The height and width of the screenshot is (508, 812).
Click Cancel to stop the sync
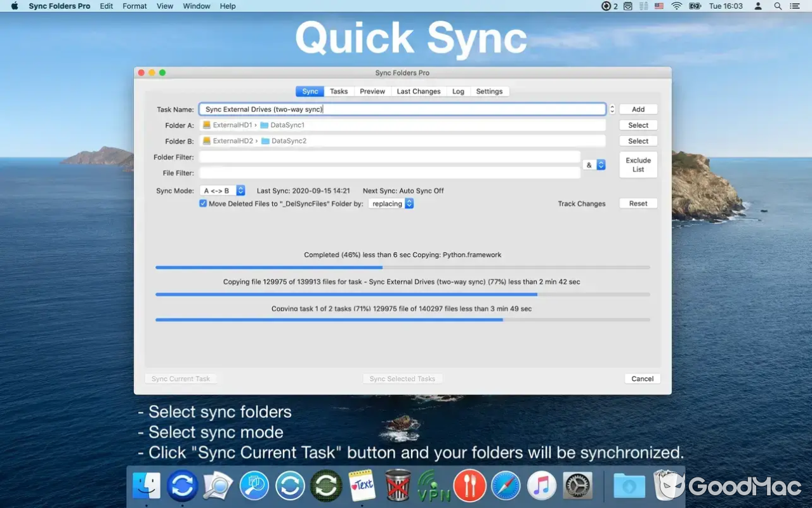642,378
